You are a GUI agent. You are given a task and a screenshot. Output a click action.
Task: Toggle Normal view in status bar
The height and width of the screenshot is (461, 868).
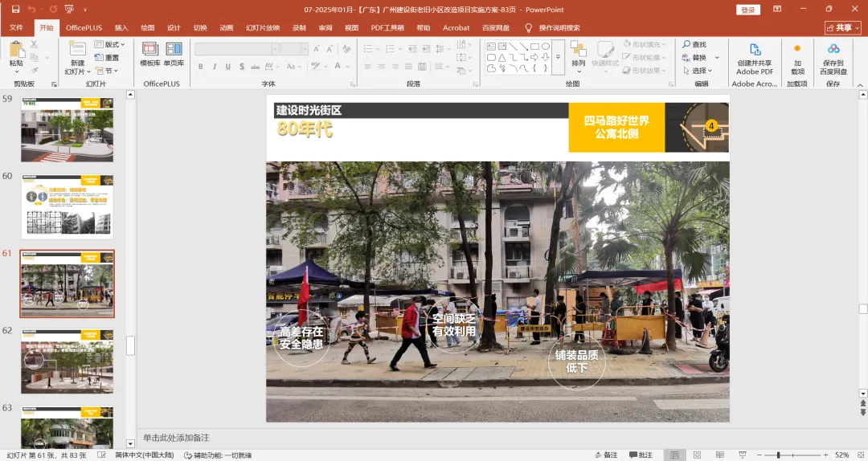pos(674,455)
